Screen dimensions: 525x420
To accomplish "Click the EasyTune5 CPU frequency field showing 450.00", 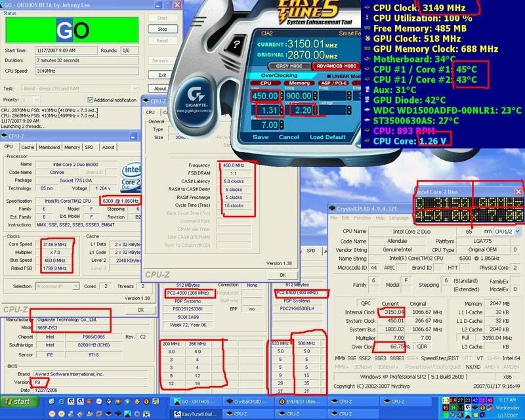I will 265,96.
